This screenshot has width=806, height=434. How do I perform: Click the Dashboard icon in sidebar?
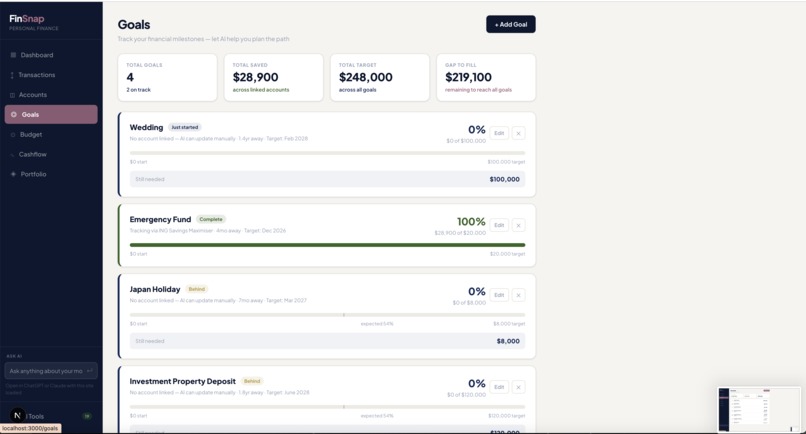[13, 55]
